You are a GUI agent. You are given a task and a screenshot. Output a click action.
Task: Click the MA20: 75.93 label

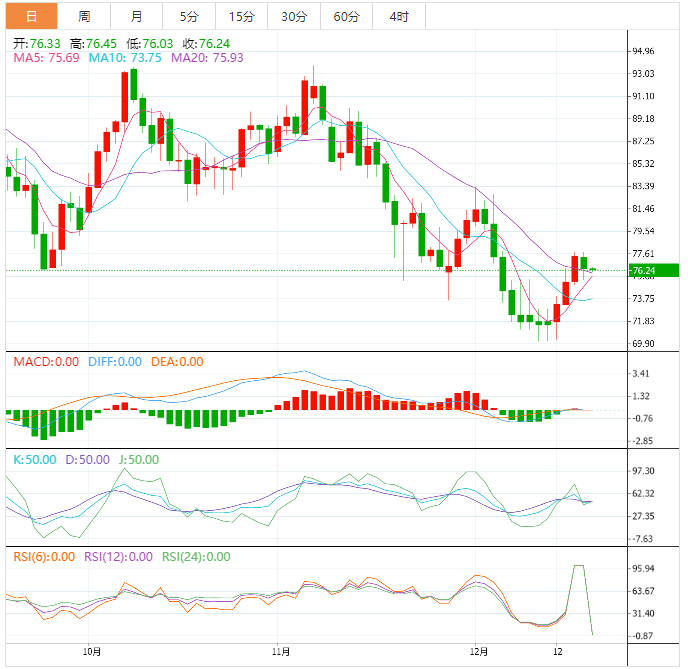[x=207, y=58]
